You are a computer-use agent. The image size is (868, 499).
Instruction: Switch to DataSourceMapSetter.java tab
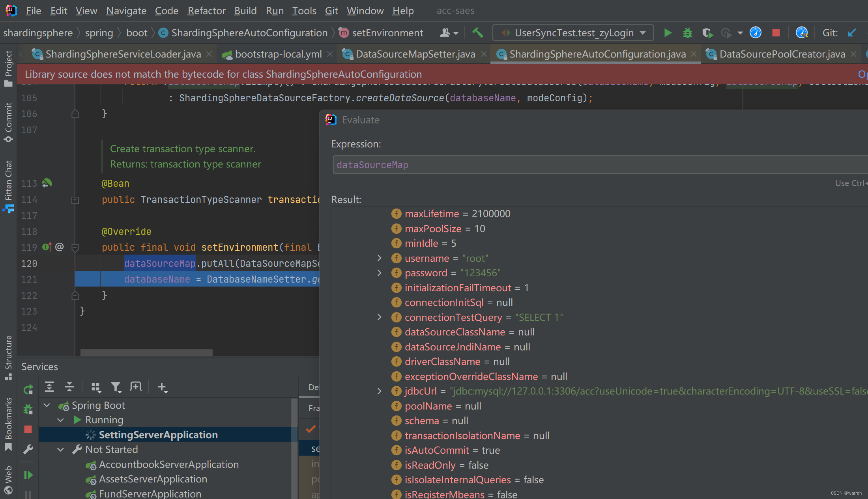415,54
